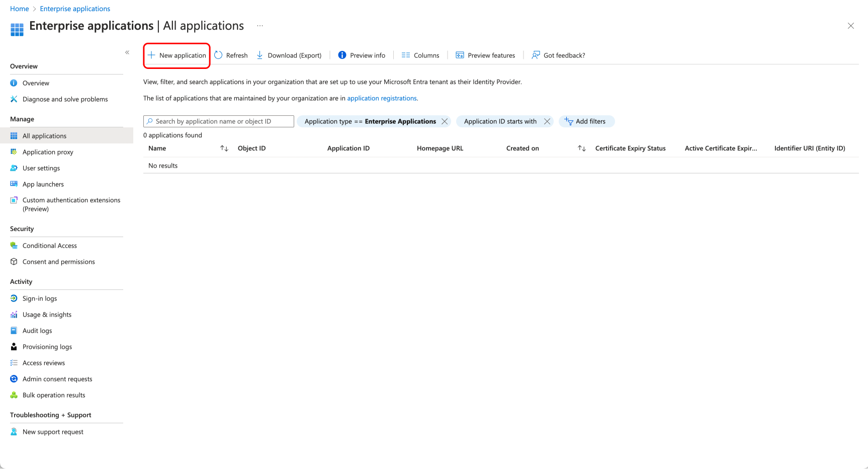
Task: Open the Columns settings icon
Action: 406,55
